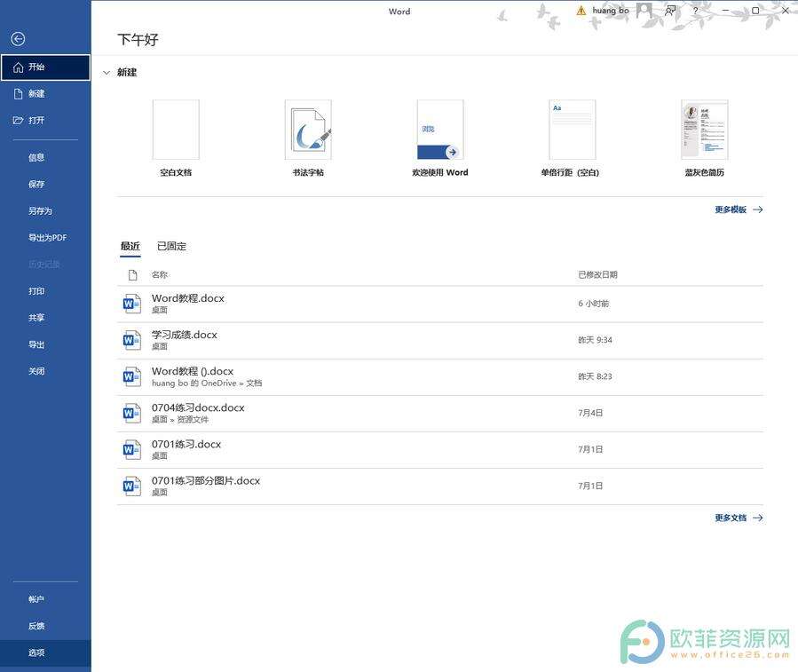
Task: Click the Word icon for Word教程 ().docx
Action: point(131,376)
